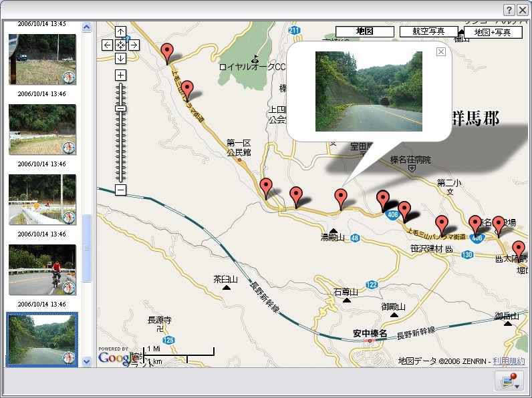Select the selected tunnel road thumbnail
The image size is (532, 398).
point(42,339)
